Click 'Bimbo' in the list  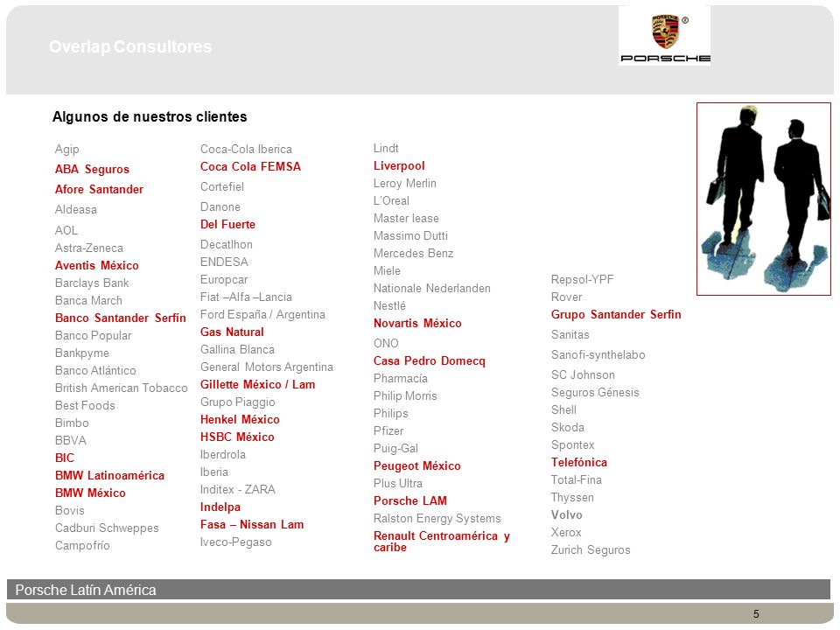click(x=72, y=423)
